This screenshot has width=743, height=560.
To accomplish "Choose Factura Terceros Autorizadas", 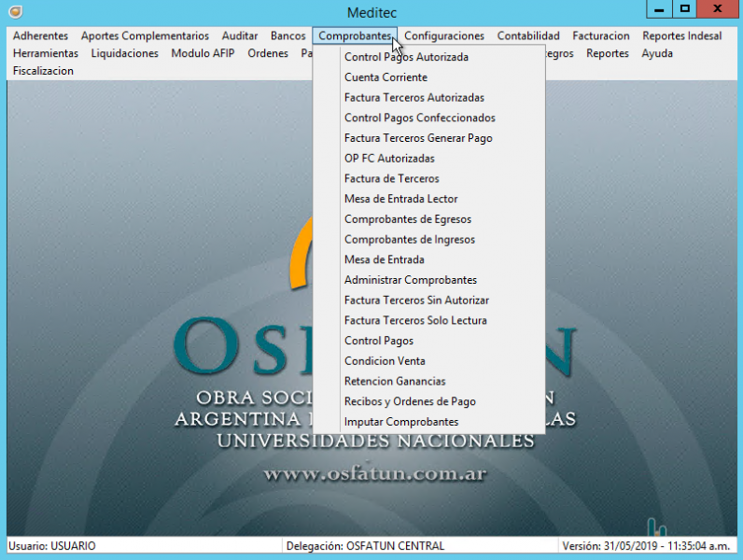I will coord(429,98).
